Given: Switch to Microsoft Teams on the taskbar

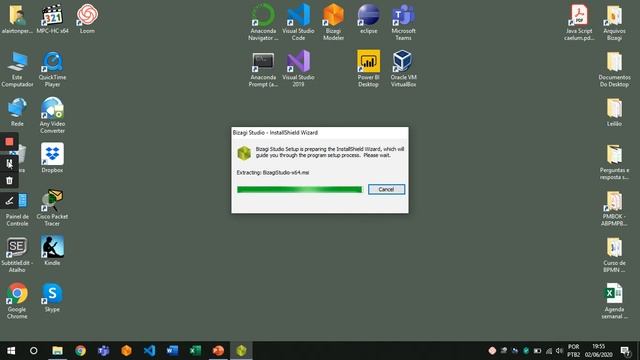Looking at the screenshot, I should (103, 351).
